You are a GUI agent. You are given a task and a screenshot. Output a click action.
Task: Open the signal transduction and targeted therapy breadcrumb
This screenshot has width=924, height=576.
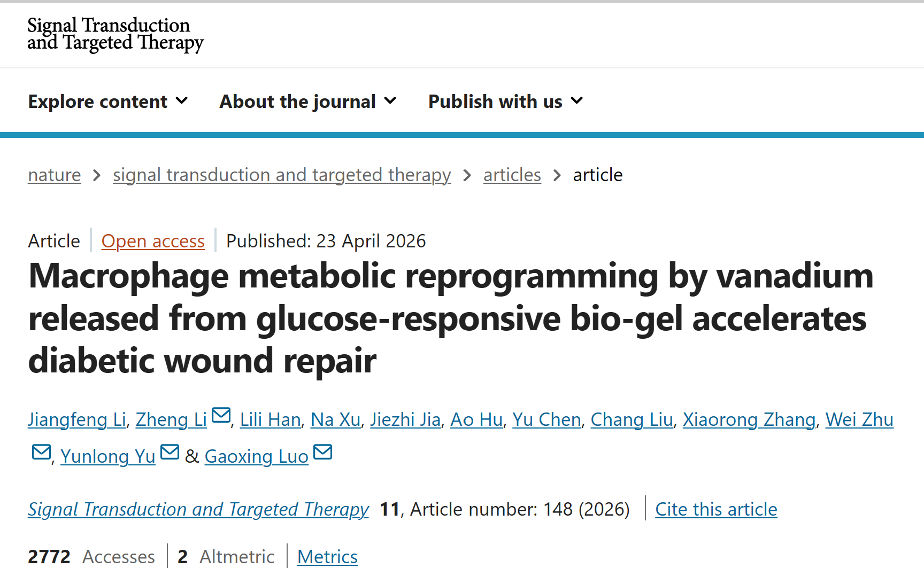(x=282, y=175)
